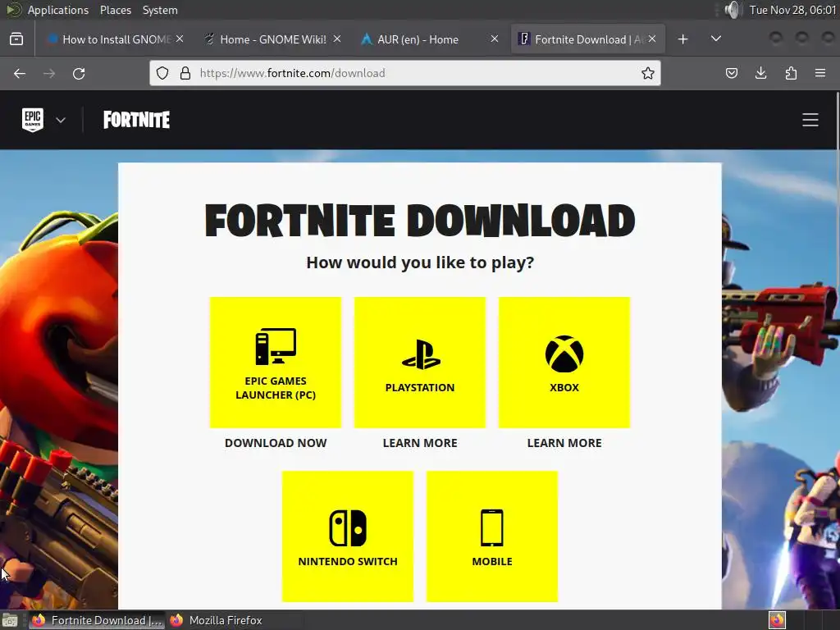
Task: Open the System menu
Action: point(160,10)
